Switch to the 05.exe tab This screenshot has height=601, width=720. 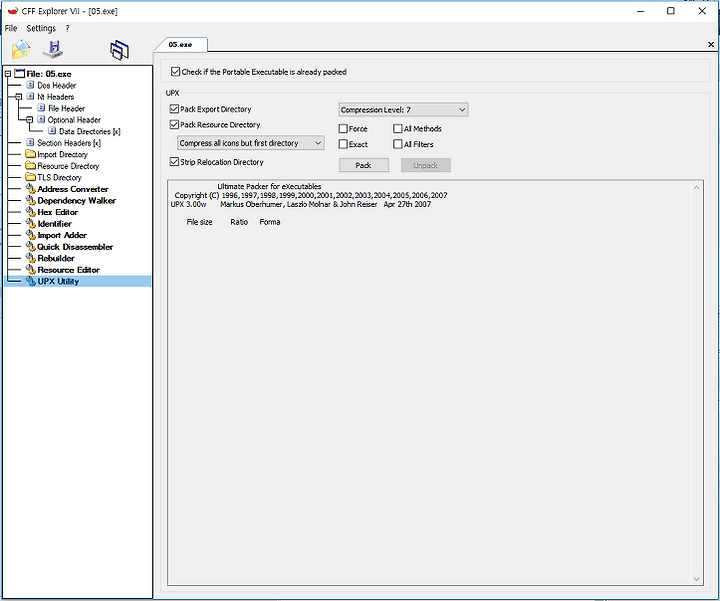180,45
